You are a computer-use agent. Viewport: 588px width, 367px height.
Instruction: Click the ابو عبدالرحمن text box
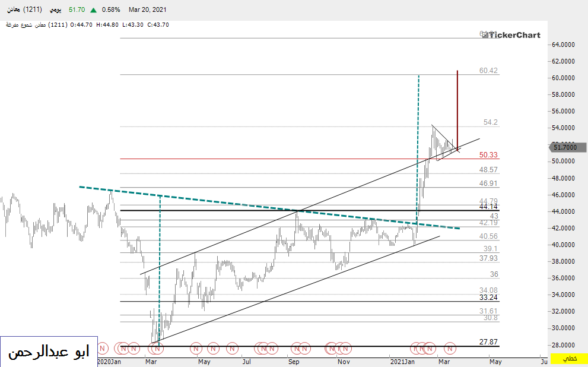49,352
